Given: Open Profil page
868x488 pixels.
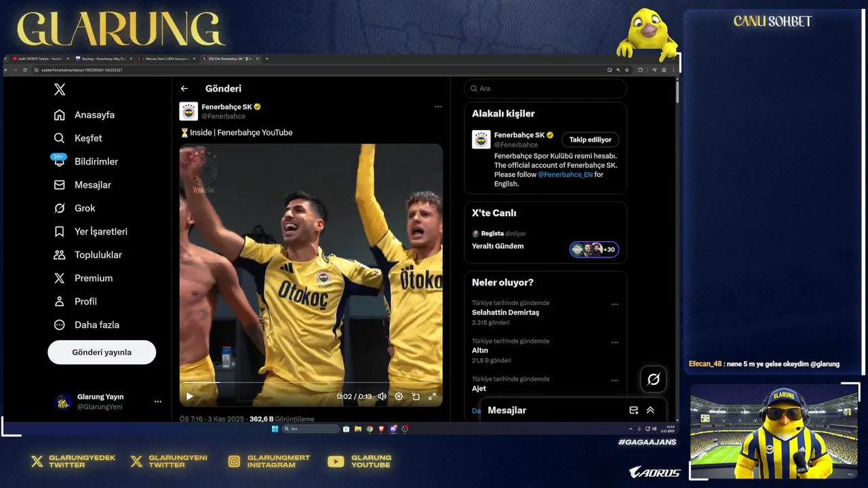Looking at the screenshot, I should tap(75, 302).
